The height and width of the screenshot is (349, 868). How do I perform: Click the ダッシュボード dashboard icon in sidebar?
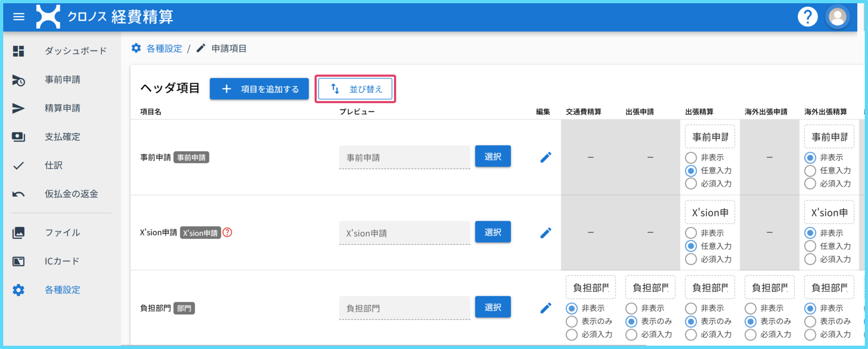pos(19,51)
